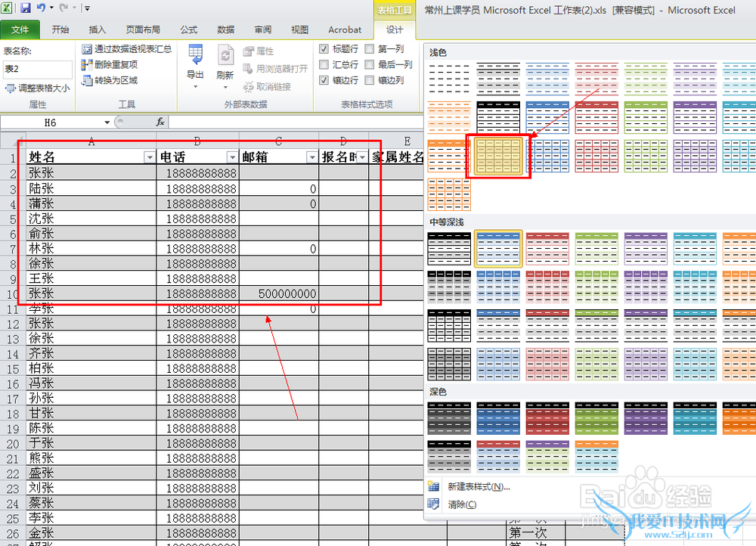The image size is (756, 546).
Task: Click the fx insert function icon
Action: (160, 122)
